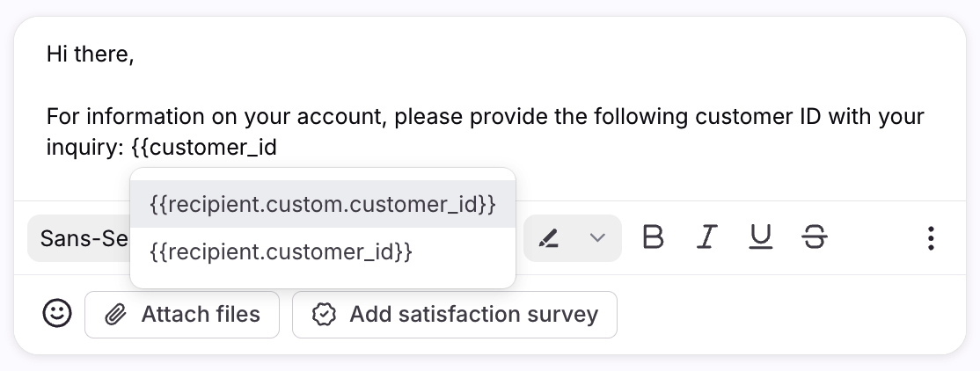Screen dimensions: 980x371
Task: Click the blank line below the greeting
Action: (x=264, y=85)
